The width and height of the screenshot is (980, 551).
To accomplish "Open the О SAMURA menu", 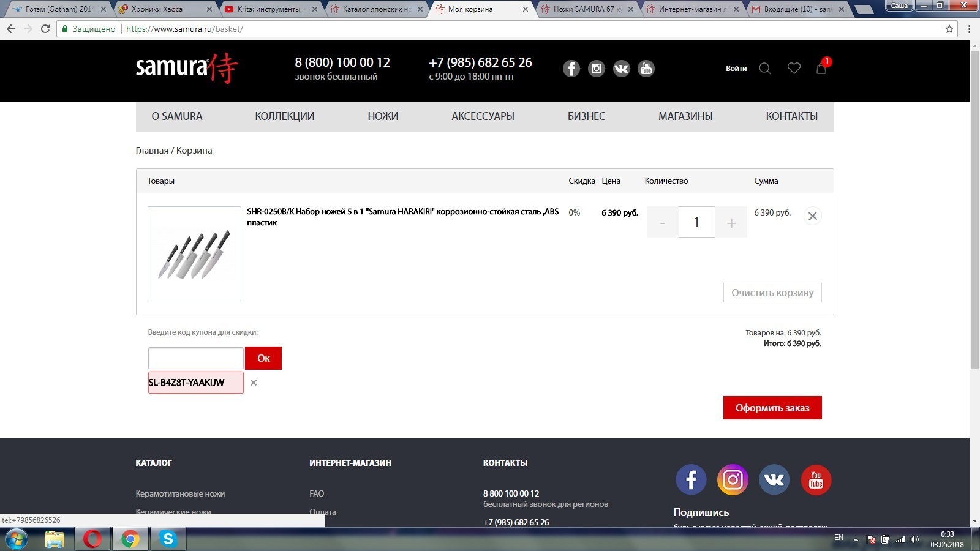I will tap(177, 116).
